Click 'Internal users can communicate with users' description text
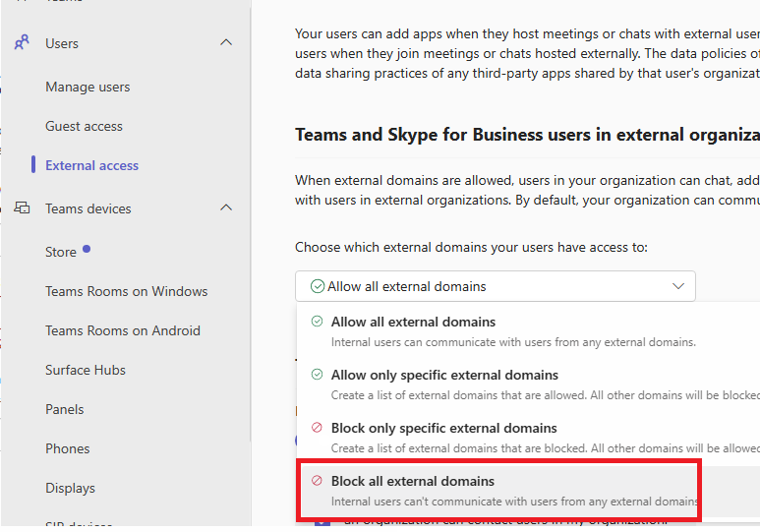This screenshot has height=532, width=760. click(513, 342)
